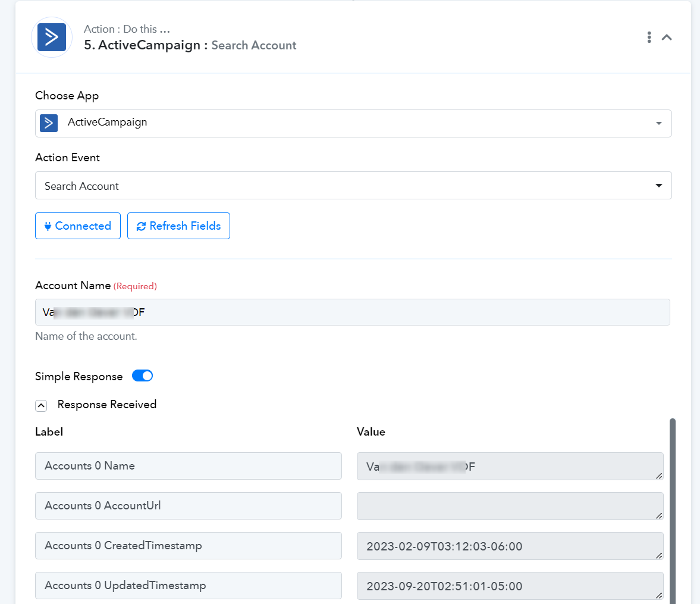700x604 pixels.
Task: Click the empty AccountUrl value box
Action: click(510, 506)
